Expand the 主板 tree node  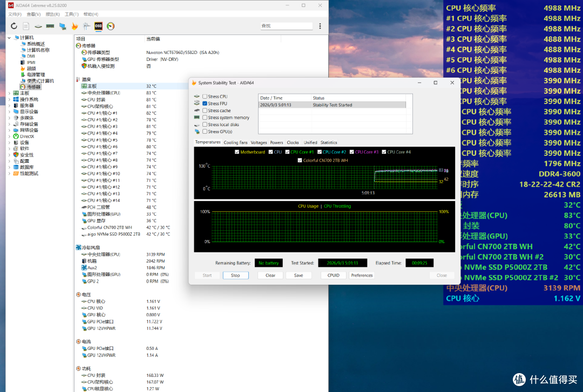[x=9, y=93]
